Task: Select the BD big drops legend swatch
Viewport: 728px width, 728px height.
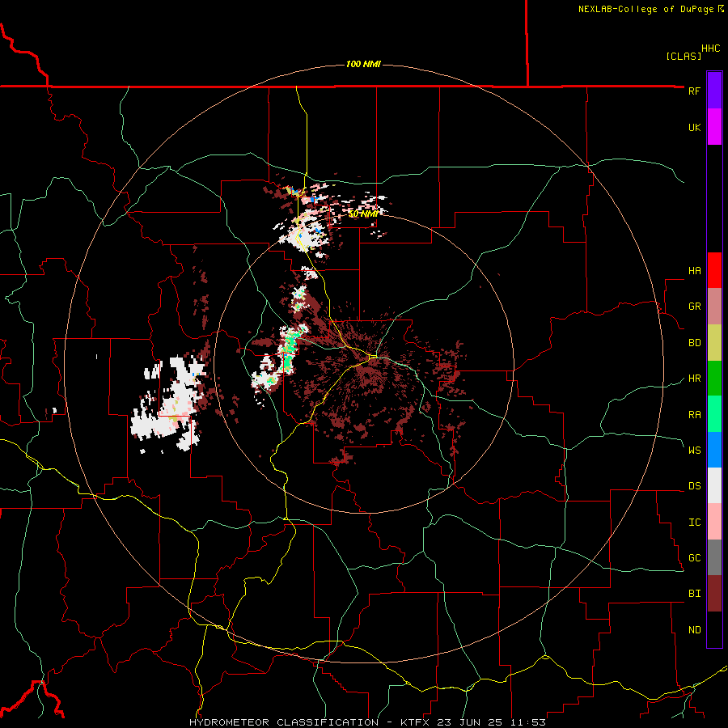Action: click(x=714, y=343)
